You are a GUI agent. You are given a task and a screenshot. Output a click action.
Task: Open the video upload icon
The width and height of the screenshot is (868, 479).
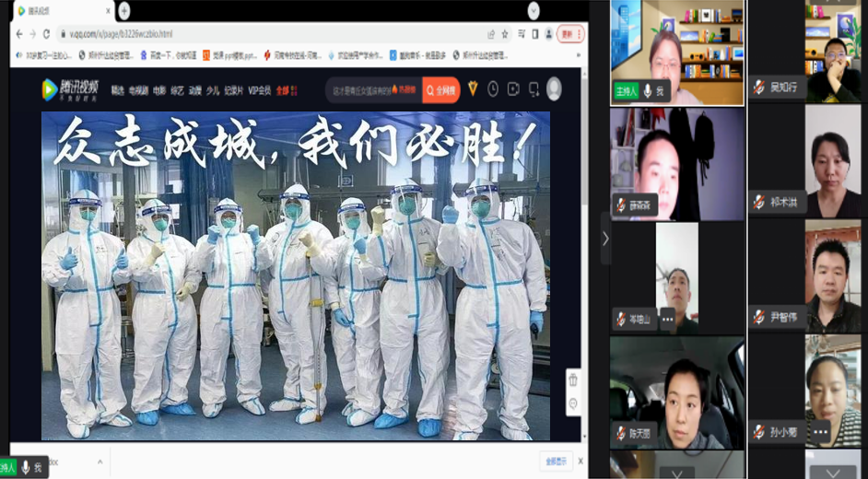tap(513, 89)
